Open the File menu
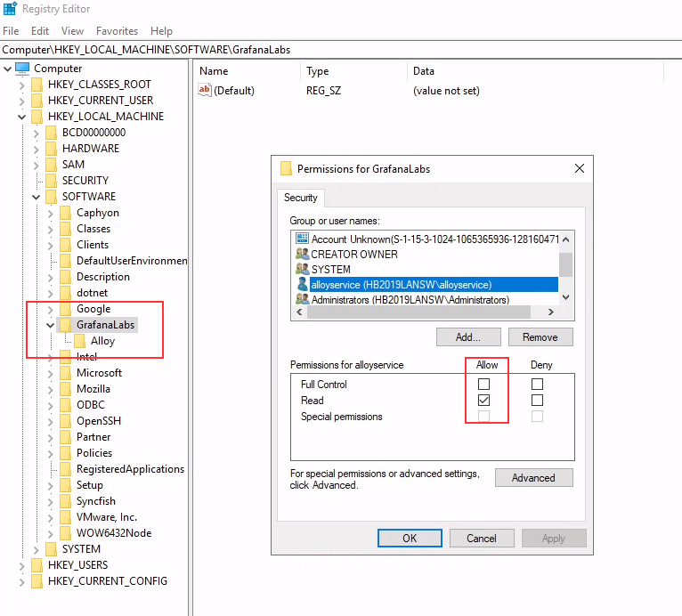This screenshot has width=682, height=616. point(11,31)
